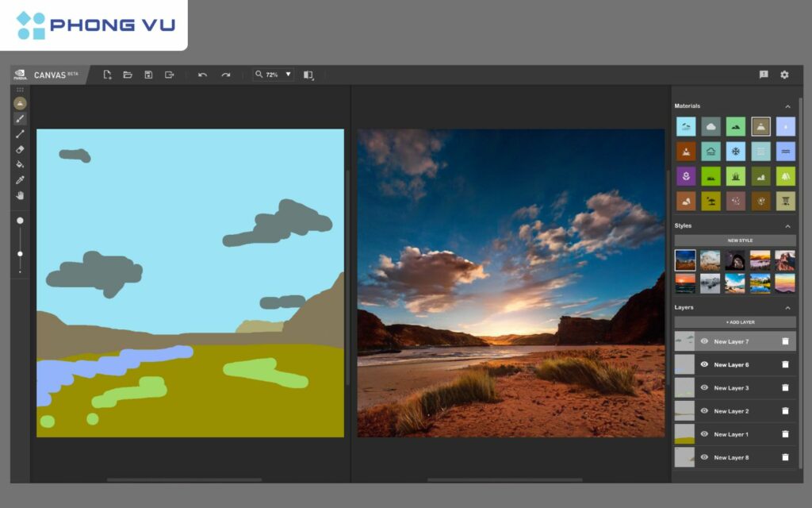Select the Snow material with snowflake icon
Image resolution: width=812 pixels, height=508 pixels.
[736, 151]
